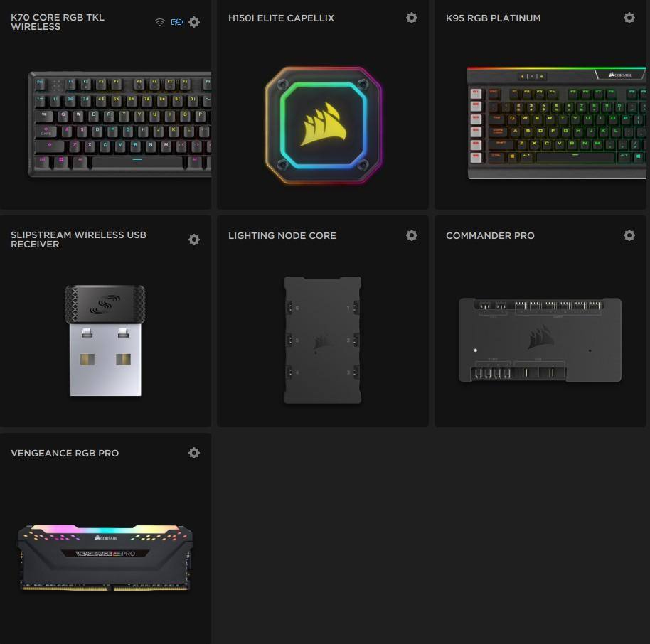The height and width of the screenshot is (644, 650).
Task: Select the Commander Pro device image
Action: click(540, 340)
